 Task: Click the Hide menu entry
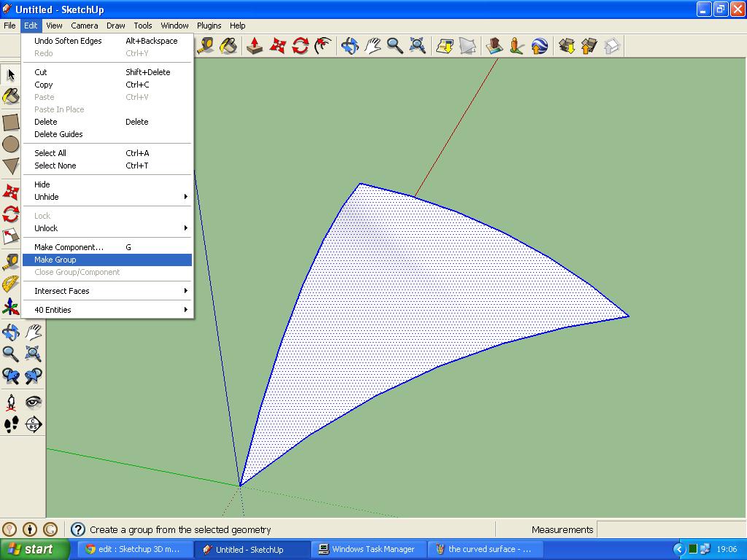(107, 184)
